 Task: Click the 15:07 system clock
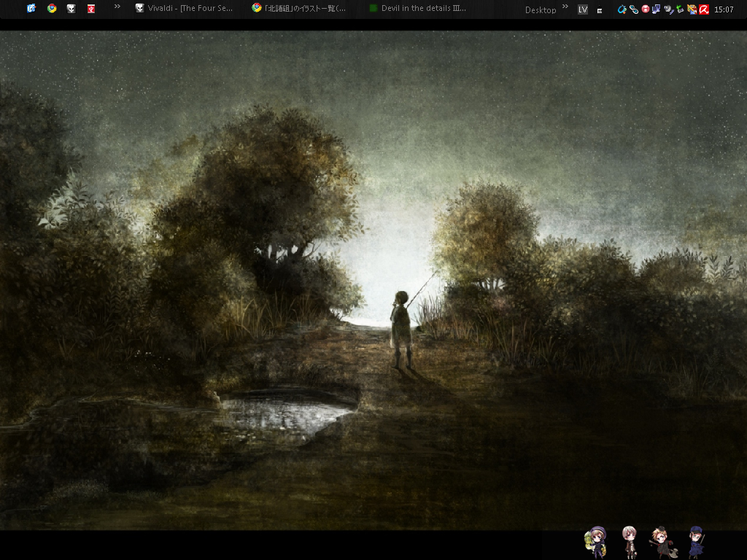[x=724, y=9]
